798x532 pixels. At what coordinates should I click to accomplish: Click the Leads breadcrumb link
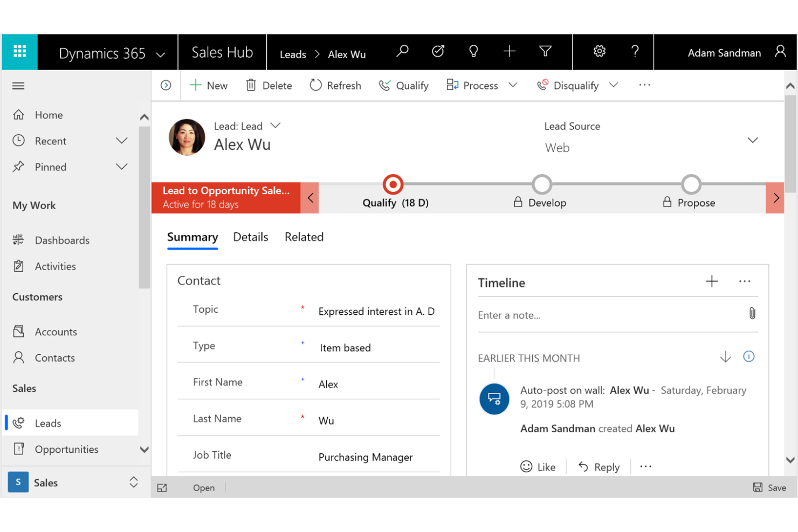(x=293, y=54)
